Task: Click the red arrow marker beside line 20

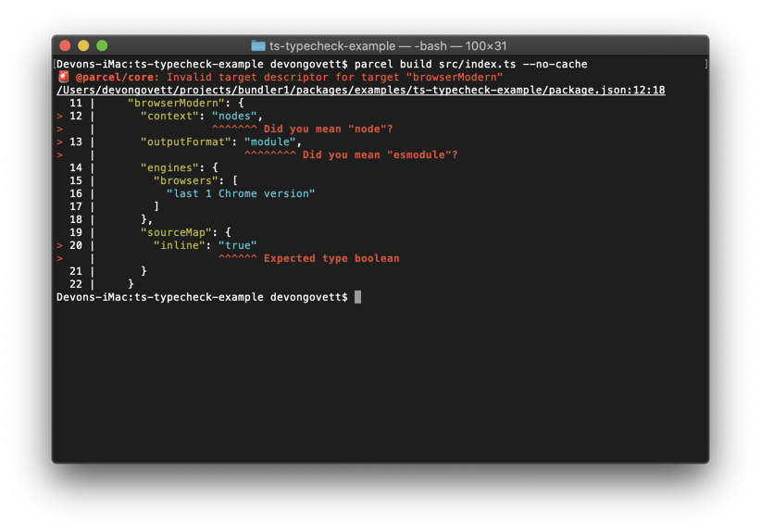Action: (59, 245)
